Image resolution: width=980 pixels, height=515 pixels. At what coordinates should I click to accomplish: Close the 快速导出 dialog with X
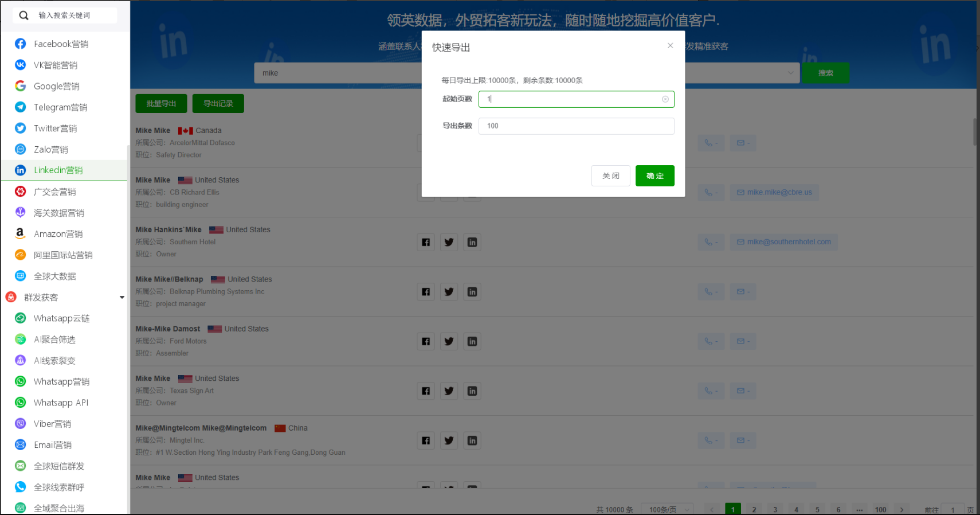coord(670,46)
